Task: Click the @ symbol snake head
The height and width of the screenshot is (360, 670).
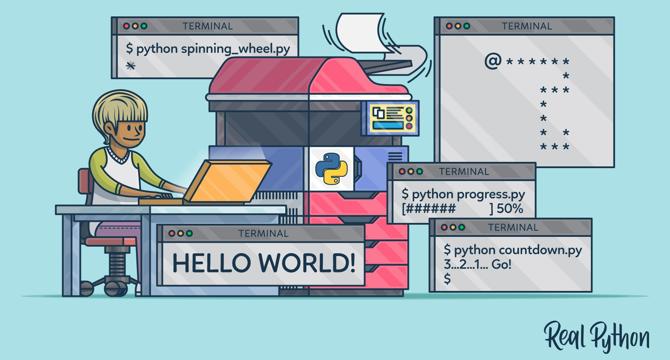Action: (493, 61)
